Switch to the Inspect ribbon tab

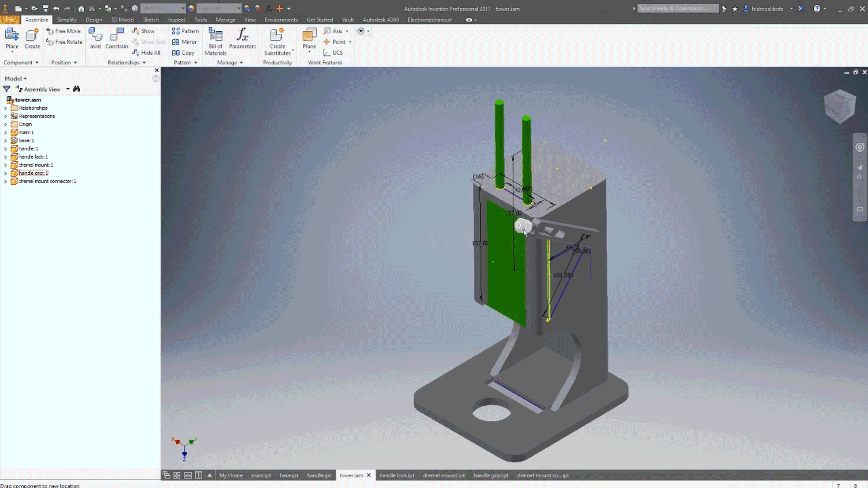pyautogui.click(x=176, y=20)
